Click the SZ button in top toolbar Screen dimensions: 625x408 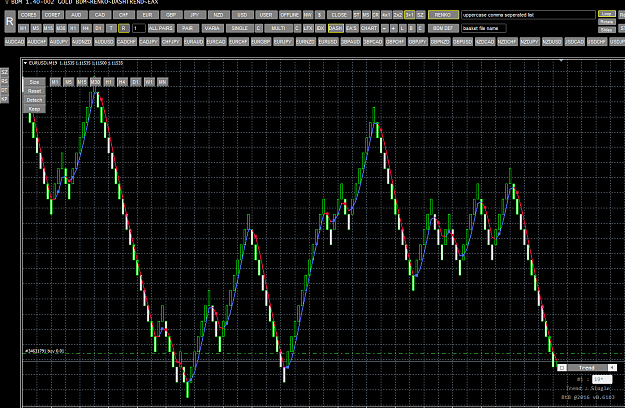pyautogui.click(x=421, y=15)
